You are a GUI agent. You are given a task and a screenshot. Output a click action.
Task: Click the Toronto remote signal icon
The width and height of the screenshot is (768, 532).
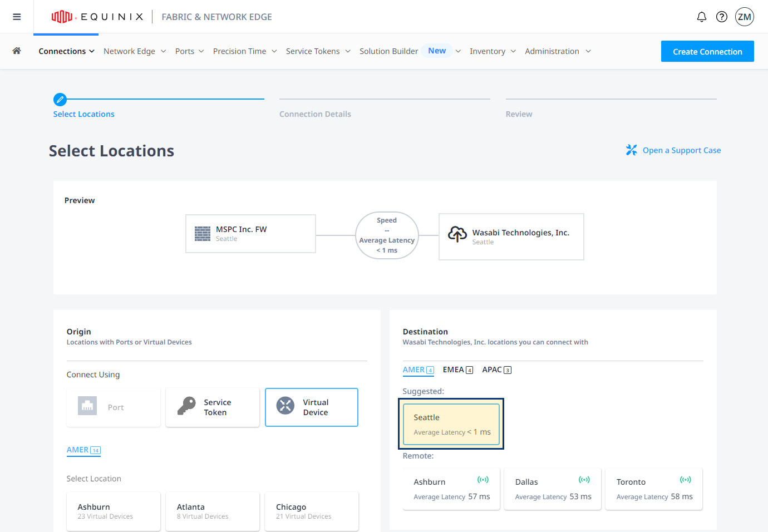click(686, 480)
